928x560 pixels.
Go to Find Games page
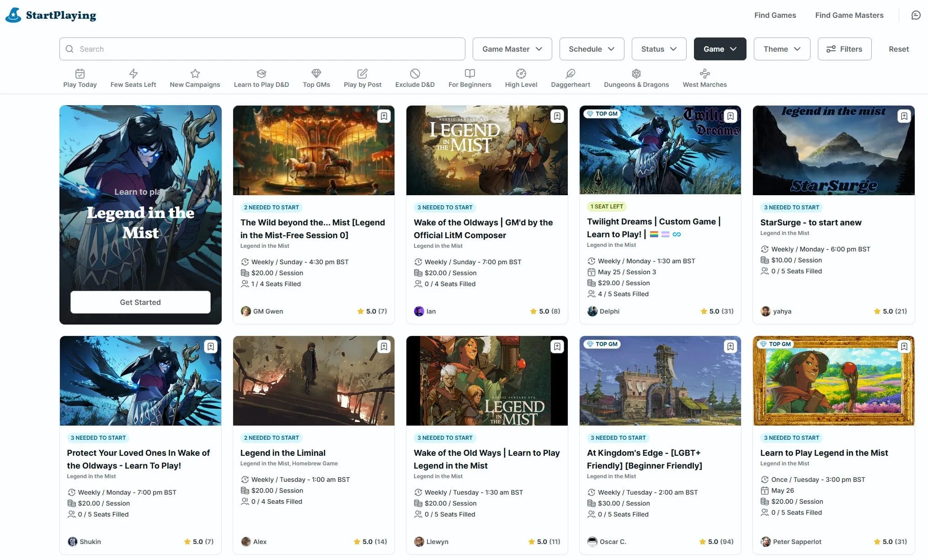coord(775,15)
